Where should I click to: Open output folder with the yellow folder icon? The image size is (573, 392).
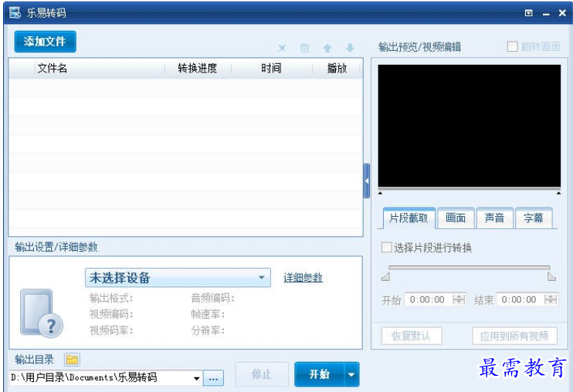[73, 360]
